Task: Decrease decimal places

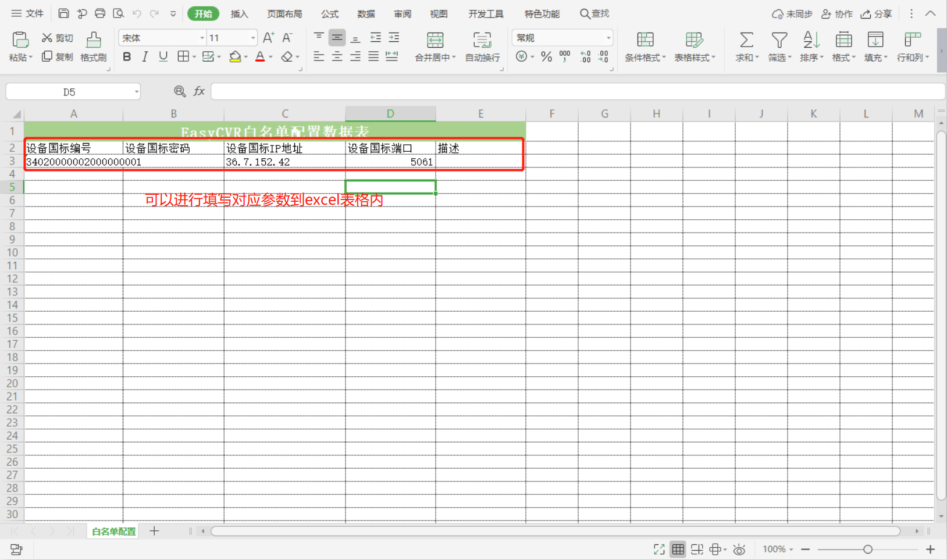Action: (604, 56)
